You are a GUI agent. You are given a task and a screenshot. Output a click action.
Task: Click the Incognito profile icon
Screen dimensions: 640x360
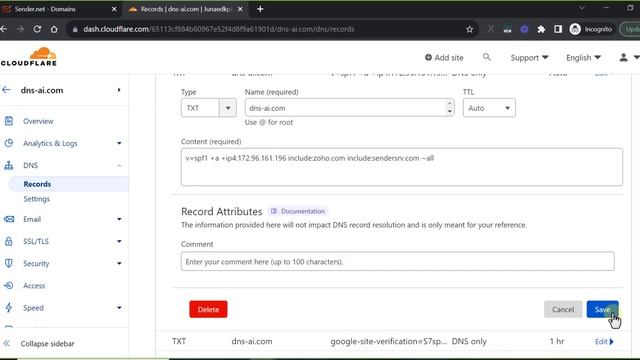[575, 29]
